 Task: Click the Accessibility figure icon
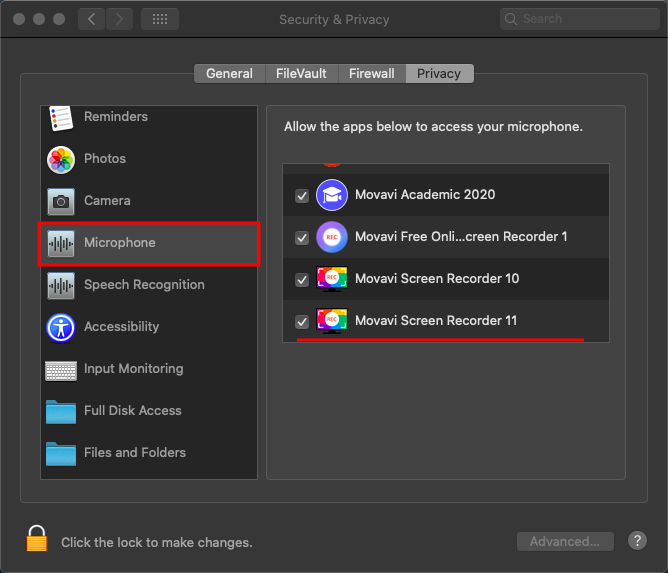click(61, 328)
